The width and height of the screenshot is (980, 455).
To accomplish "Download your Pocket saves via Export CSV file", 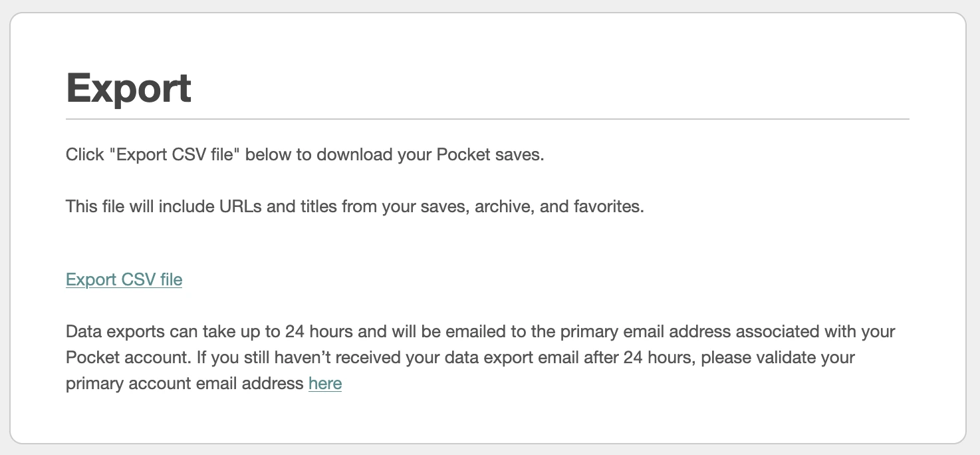I will (x=124, y=279).
